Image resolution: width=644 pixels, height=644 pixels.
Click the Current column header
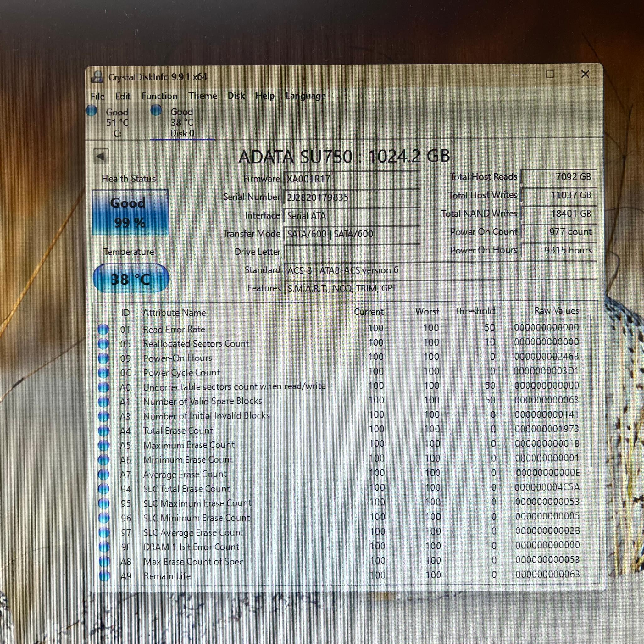point(369,312)
